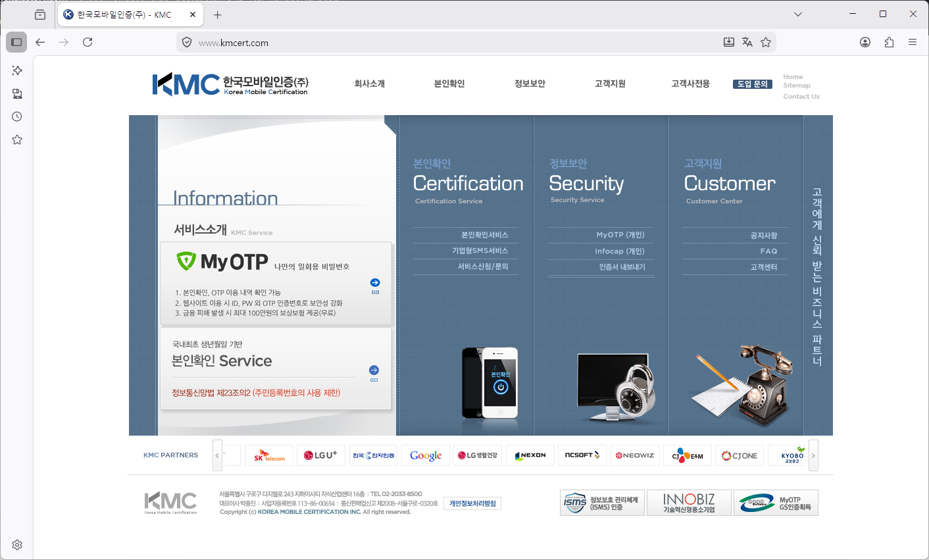Image resolution: width=929 pixels, height=560 pixels.
Task: Click the smartphone 본인확인 image
Action: (490, 384)
